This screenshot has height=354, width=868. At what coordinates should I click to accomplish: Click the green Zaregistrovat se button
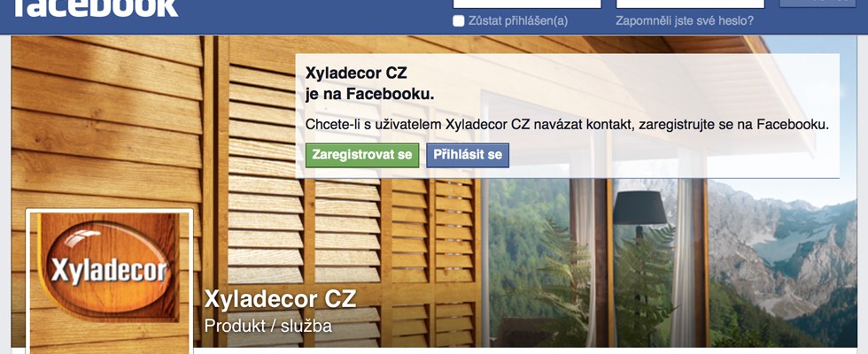coord(362,155)
